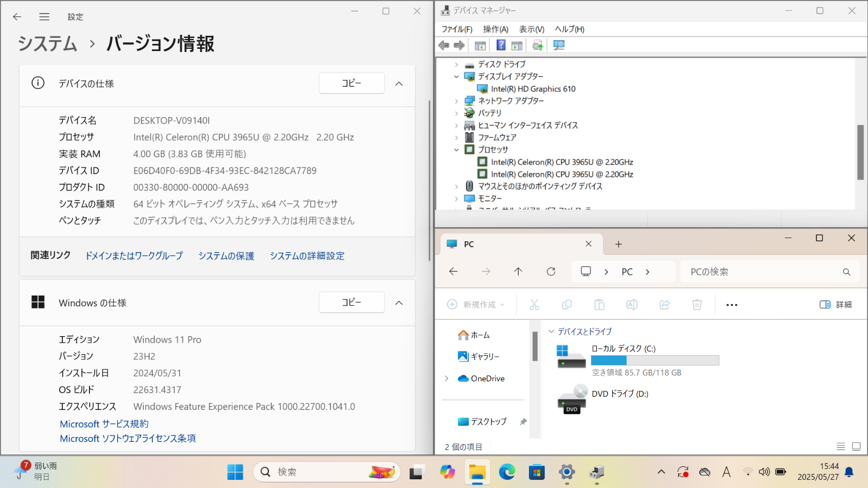Open Microsoft Store from the taskbar

click(x=537, y=472)
